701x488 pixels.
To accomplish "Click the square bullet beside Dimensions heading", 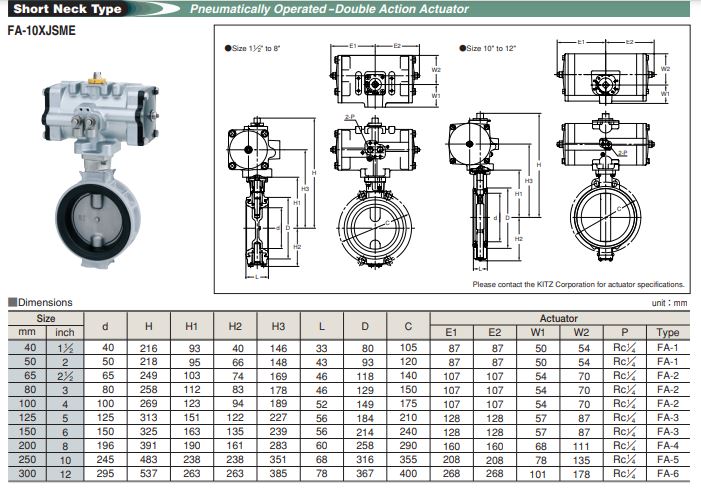I will coord(10,302).
